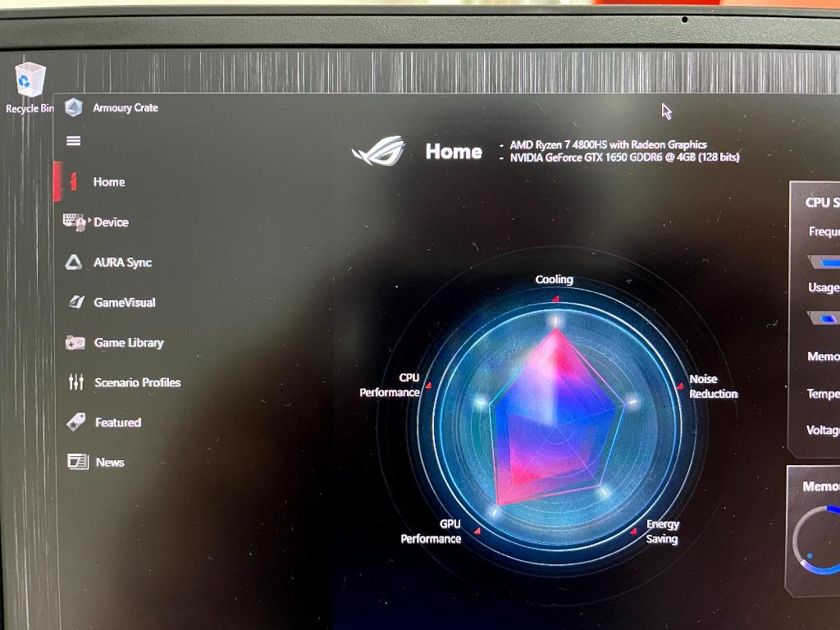Click the GPU Performance label
The height and width of the screenshot is (630, 840).
pos(431,532)
